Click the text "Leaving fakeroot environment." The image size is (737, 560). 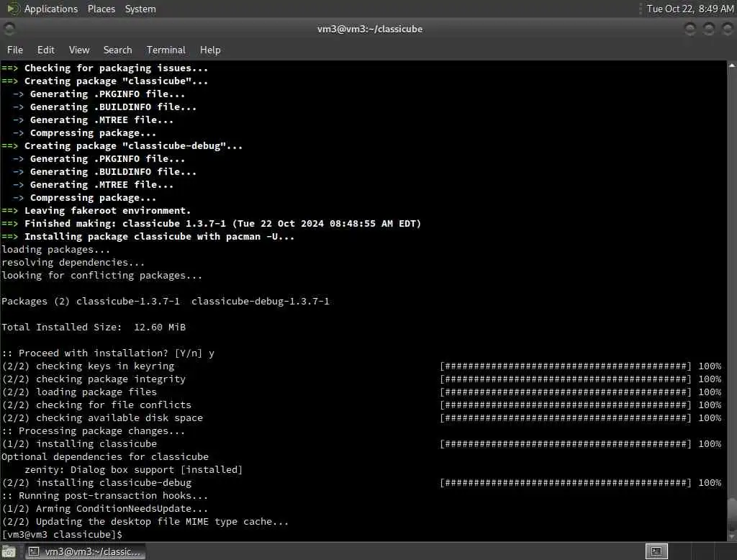click(x=108, y=211)
